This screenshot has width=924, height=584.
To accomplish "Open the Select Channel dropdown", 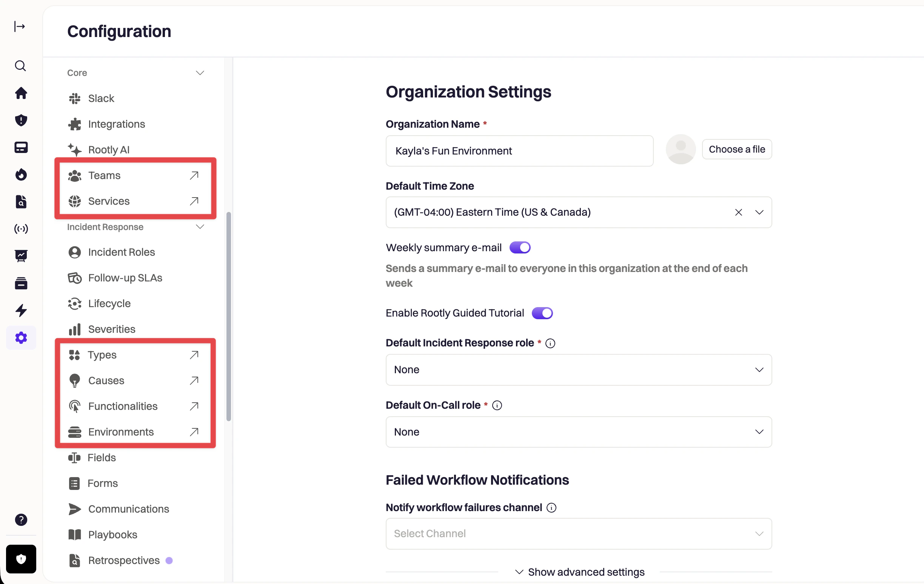I will click(578, 534).
